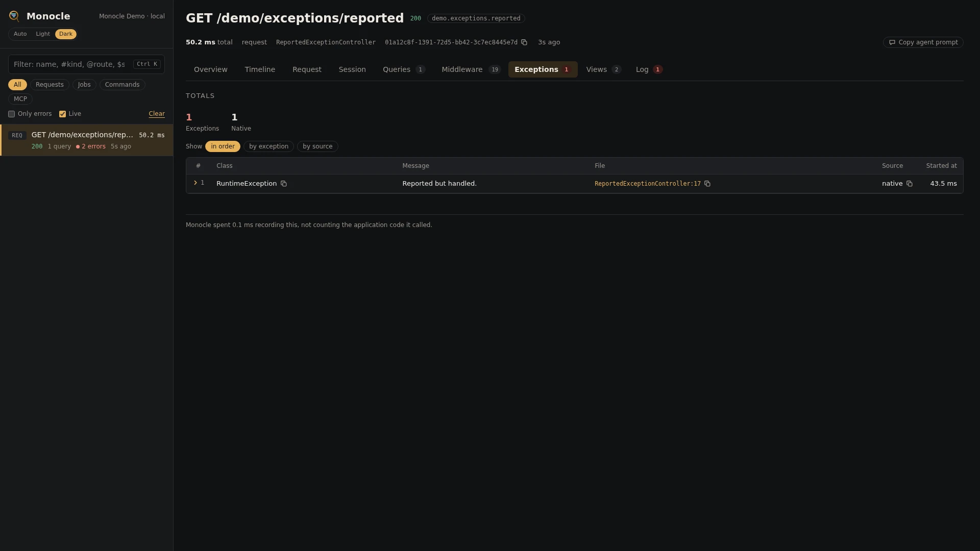This screenshot has height=551, width=980.
Task: Copy the native source value
Action: pos(910,184)
